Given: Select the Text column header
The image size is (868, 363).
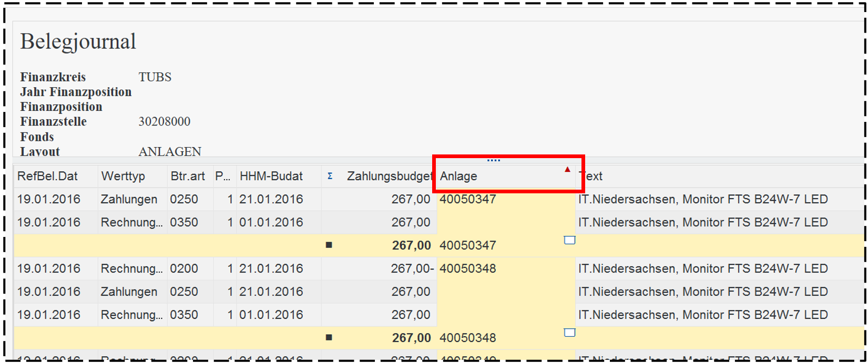Looking at the screenshot, I should (x=593, y=177).
